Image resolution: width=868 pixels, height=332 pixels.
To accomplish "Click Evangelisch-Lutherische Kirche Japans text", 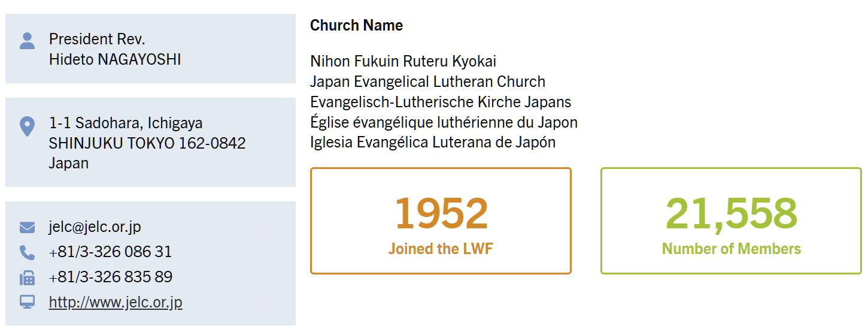I will (x=441, y=102).
